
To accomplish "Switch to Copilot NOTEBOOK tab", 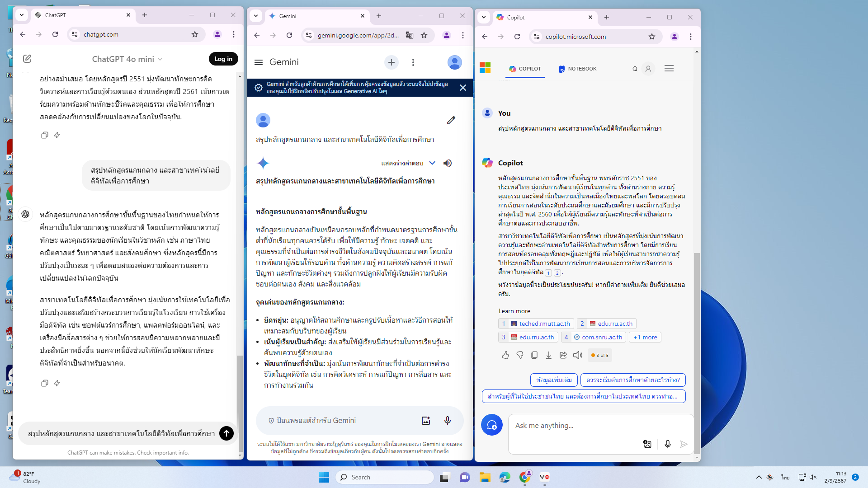I will [x=577, y=69].
